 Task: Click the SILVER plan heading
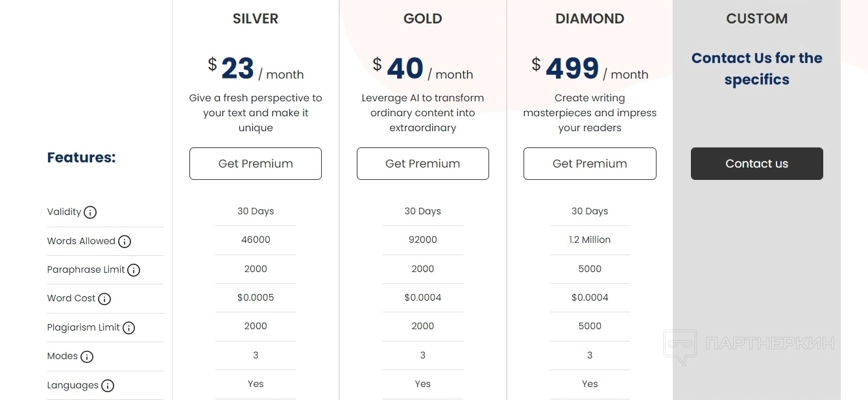click(256, 19)
